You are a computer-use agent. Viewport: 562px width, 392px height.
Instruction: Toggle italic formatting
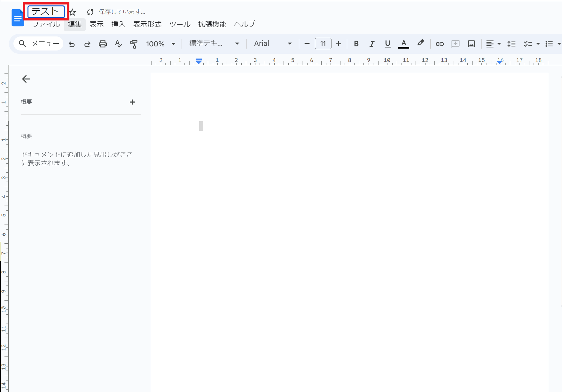(x=372, y=44)
